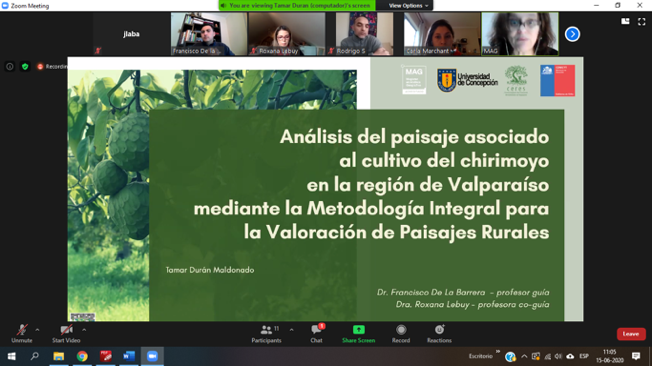Expand the arrow next to Participants

point(291,330)
